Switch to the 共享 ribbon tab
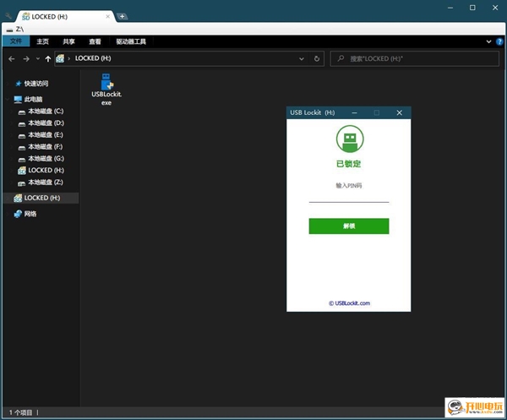 coord(69,41)
